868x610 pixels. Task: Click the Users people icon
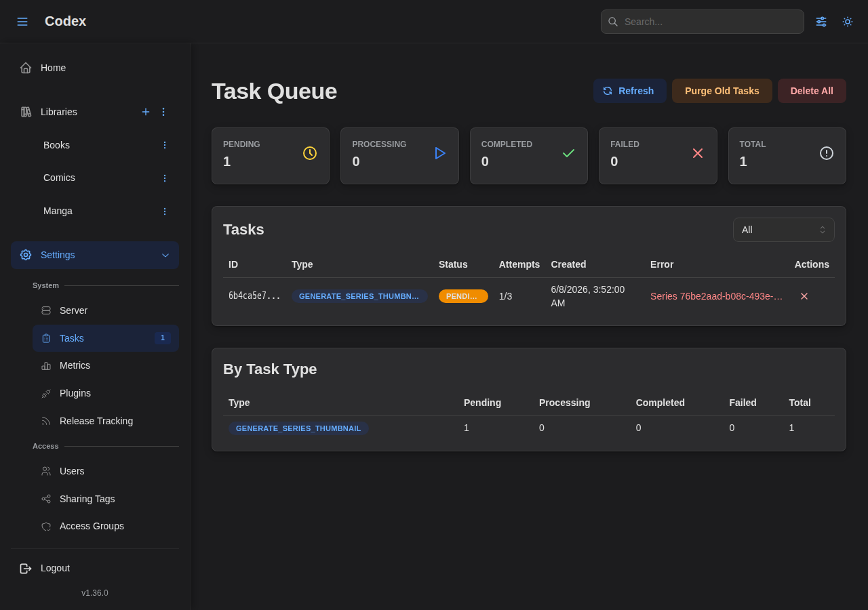46,471
